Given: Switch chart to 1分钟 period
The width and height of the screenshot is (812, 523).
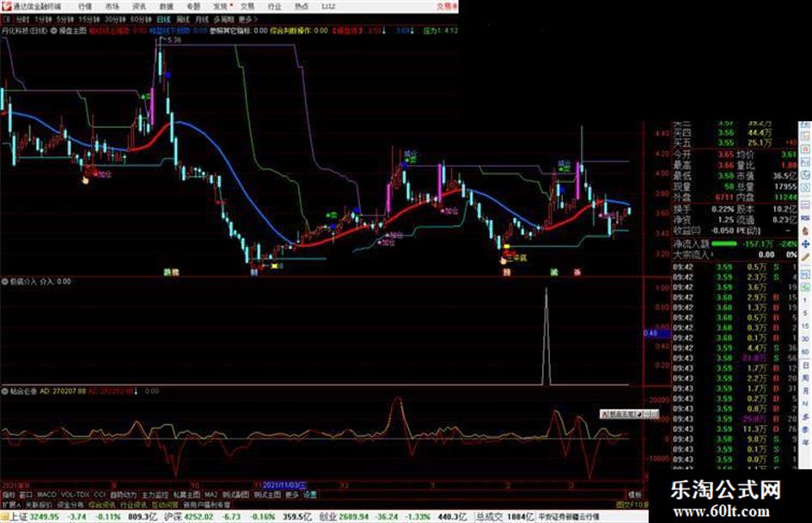Looking at the screenshot, I should point(43,20).
